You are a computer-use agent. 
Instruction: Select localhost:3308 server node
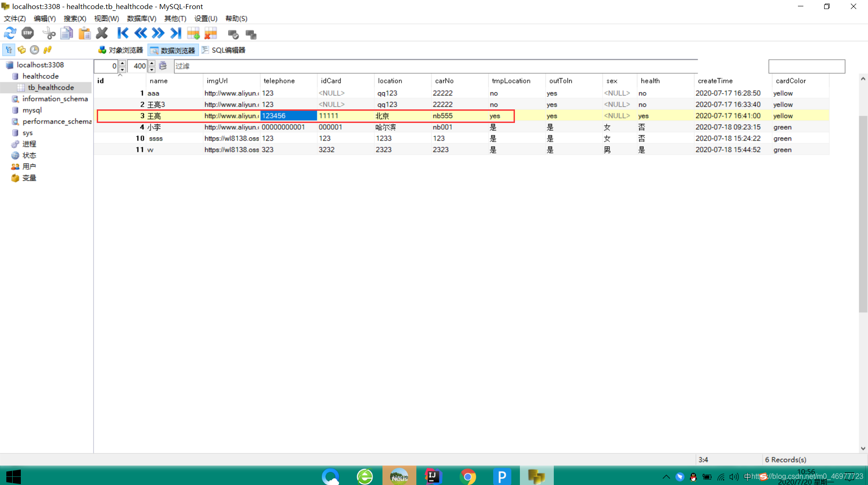tap(40, 65)
